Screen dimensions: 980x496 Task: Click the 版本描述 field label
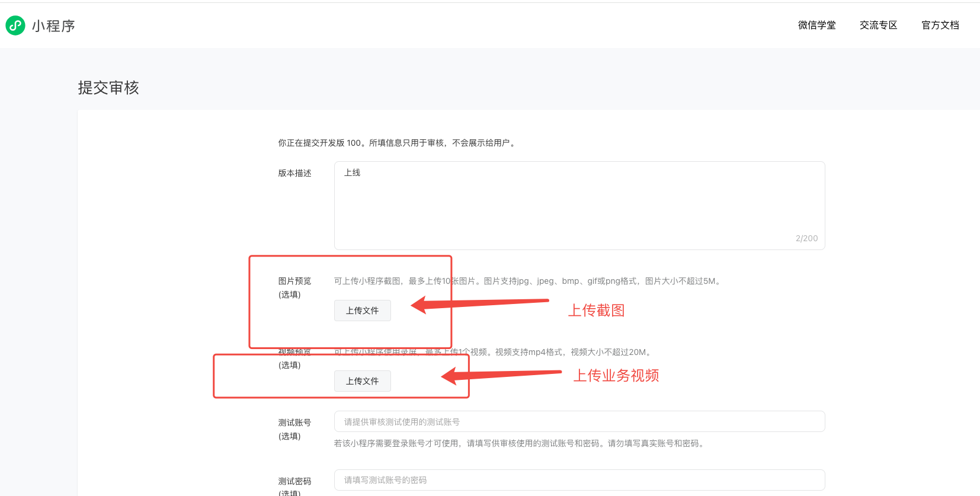point(294,173)
